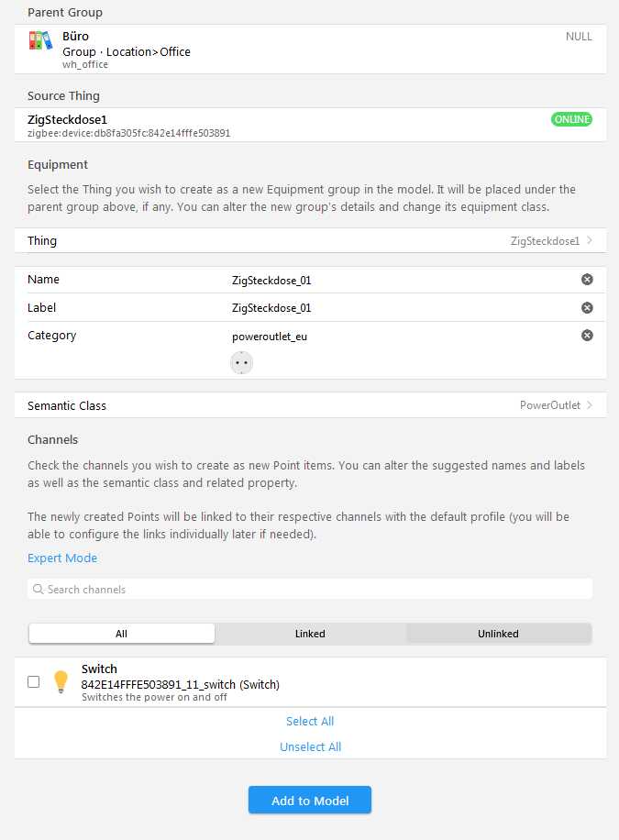The height and width of the screenshot is (840, 619).
Task: Open the Thing selector row chevron
Action: [x=589, y=241]
